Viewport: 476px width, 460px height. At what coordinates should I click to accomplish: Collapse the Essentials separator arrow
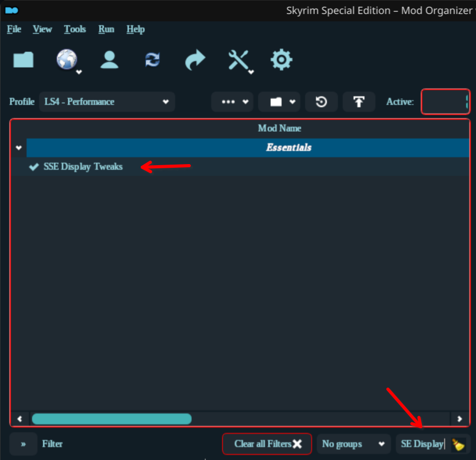coord(19,148)
